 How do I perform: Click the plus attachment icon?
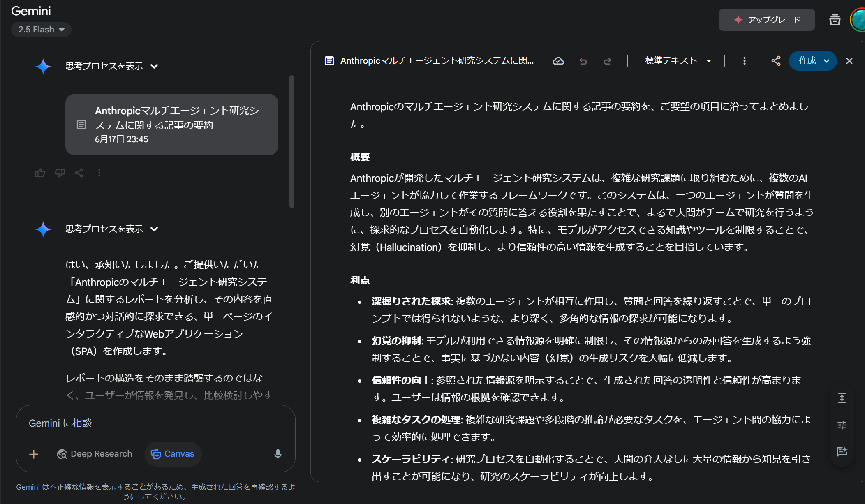click(x=34, y=454)
